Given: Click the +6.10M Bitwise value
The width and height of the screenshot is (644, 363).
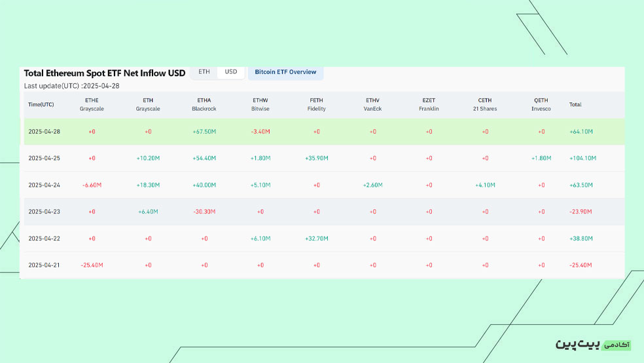Looking at the screenshot, I should (x=260, y=239).
